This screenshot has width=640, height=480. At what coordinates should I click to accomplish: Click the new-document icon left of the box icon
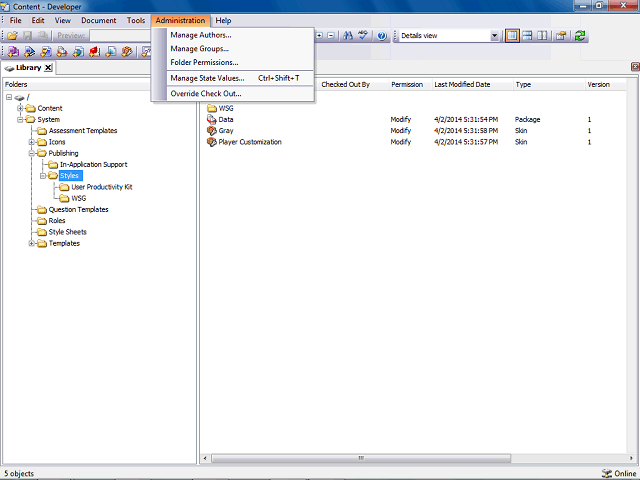pyautogui.click(x=111, y=52)
